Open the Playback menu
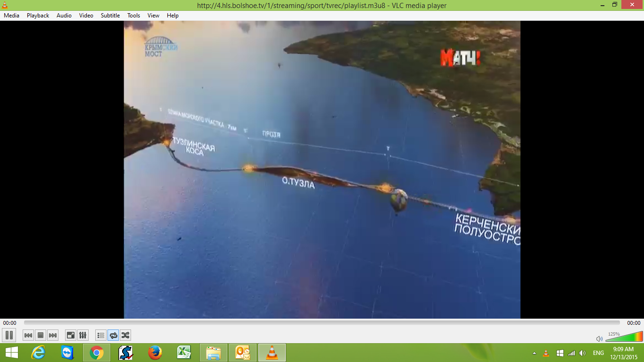This screenshot has width=644, height=362. [38, 16]
